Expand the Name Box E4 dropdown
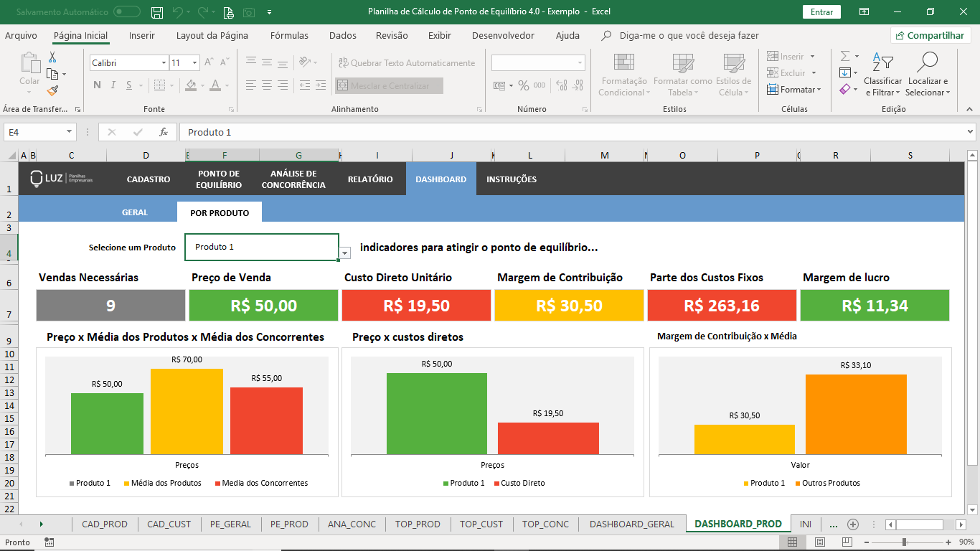This screenshot has width=980, height=551. click(x=70, y=132)
